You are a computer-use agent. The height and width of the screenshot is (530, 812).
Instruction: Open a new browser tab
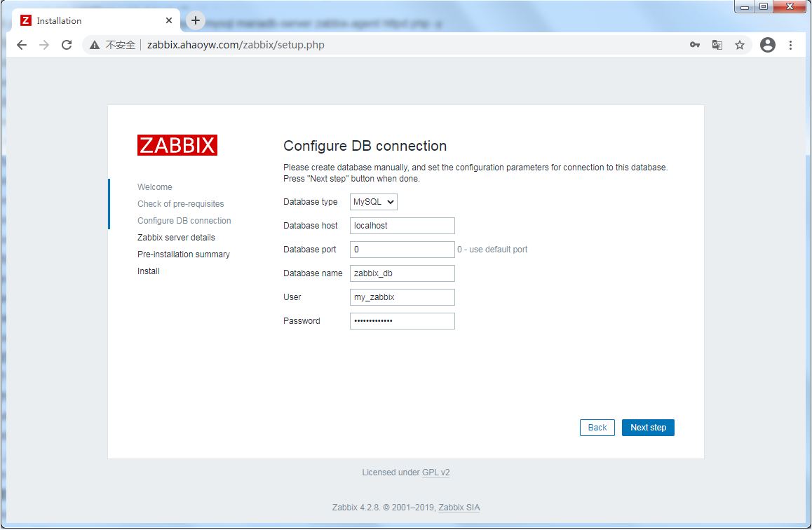[196, 20]
